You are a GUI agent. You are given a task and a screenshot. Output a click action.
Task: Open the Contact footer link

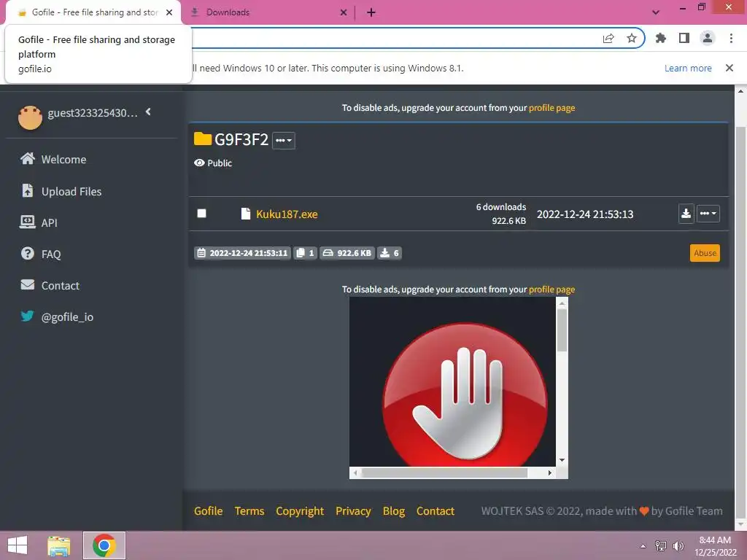(x=435, y=511)
